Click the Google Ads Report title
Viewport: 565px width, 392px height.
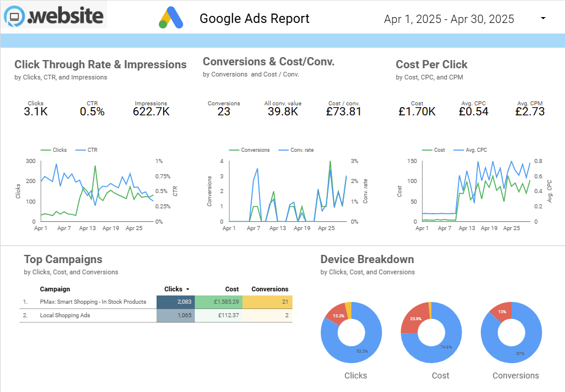click(254, 18)
